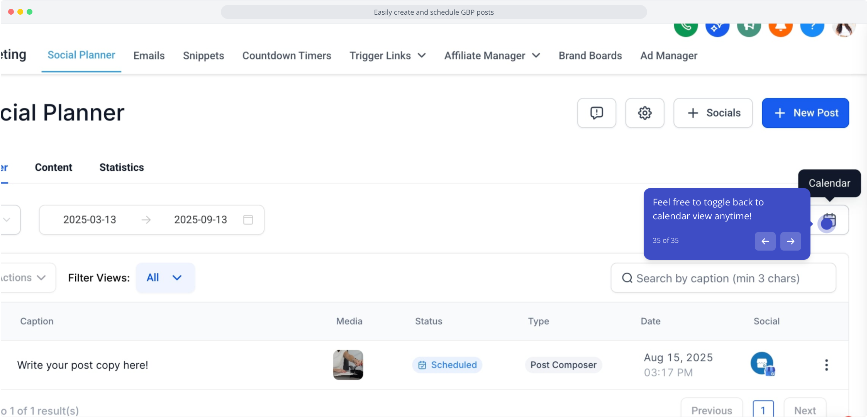
Task: Click the New Post button
Action: [805, 113]
